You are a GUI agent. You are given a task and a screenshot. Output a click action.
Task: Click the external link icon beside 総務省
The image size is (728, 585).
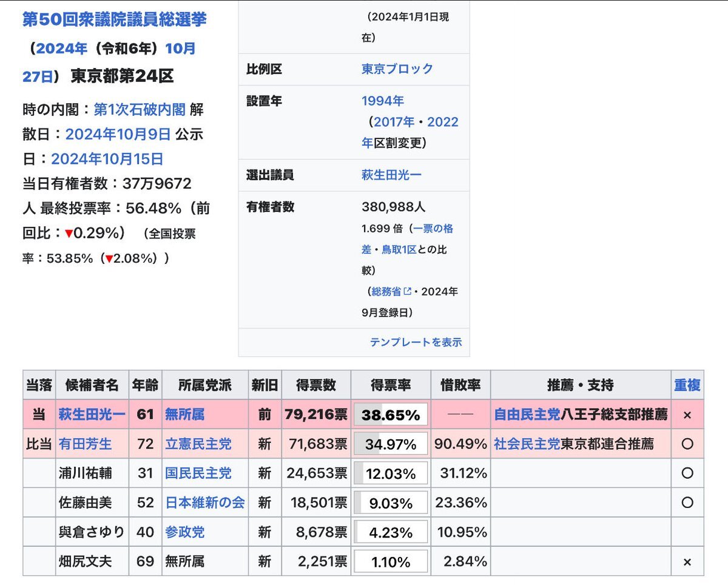coord(408,292)
